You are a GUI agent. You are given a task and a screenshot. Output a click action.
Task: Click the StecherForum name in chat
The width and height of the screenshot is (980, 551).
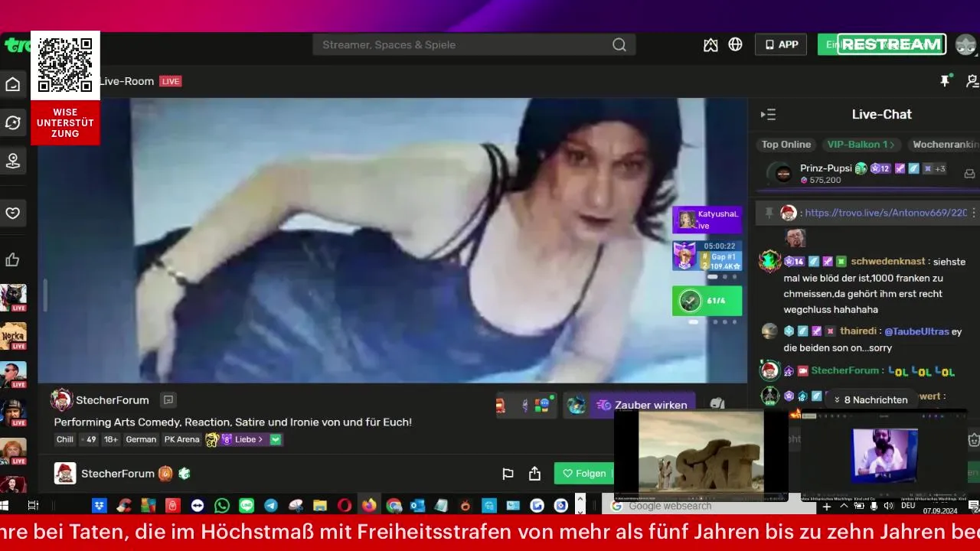click(x=844, y=370)
